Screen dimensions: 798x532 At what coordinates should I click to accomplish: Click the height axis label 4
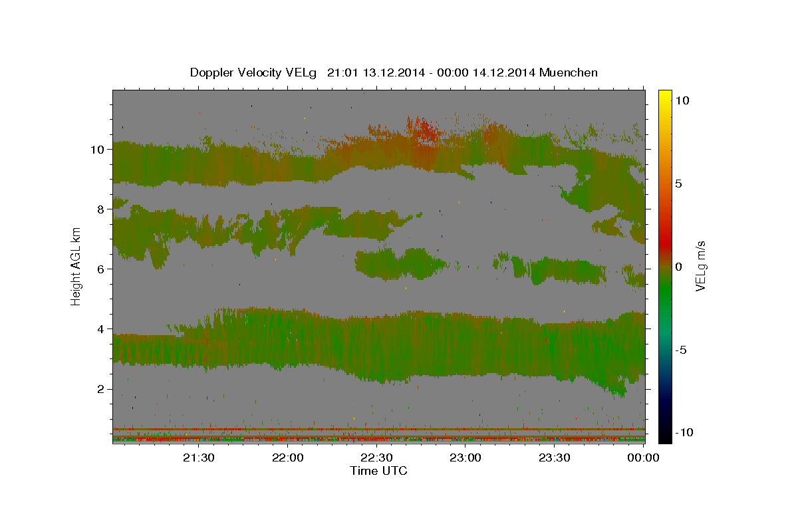(101, 329)
